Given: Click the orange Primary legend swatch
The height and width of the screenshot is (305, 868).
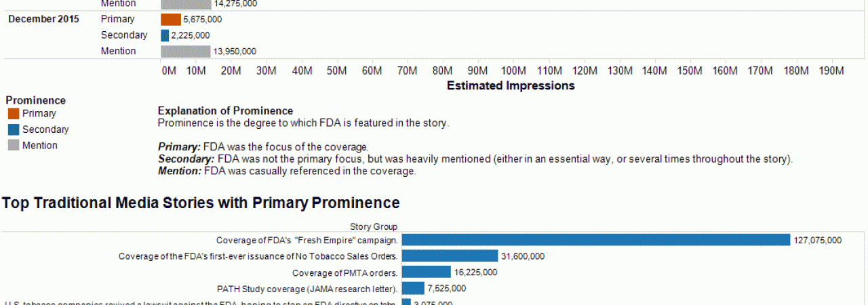Looking at the screenshot, I should coord(14,114).
